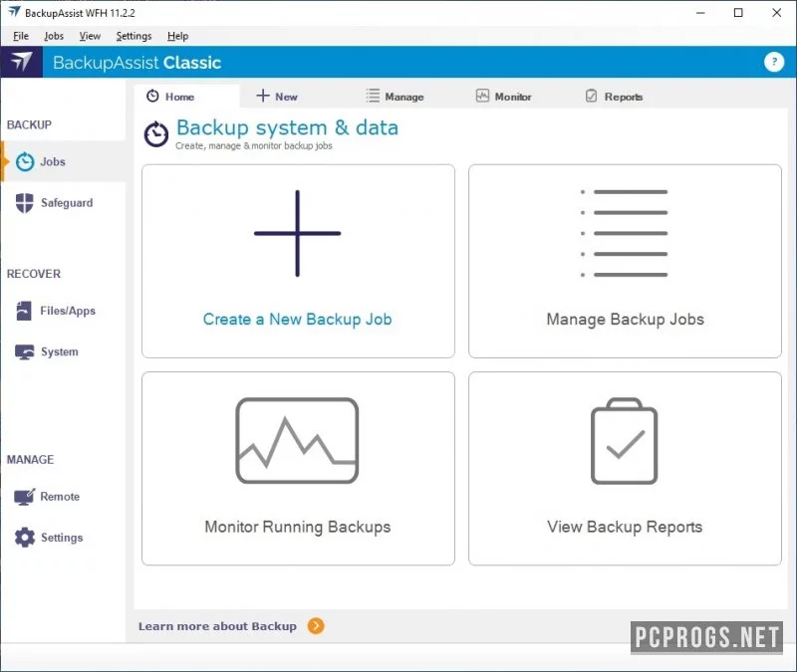Screen dimensions: 797x672
Task: Click the RECOVER section header
Action: coord(34,274)
